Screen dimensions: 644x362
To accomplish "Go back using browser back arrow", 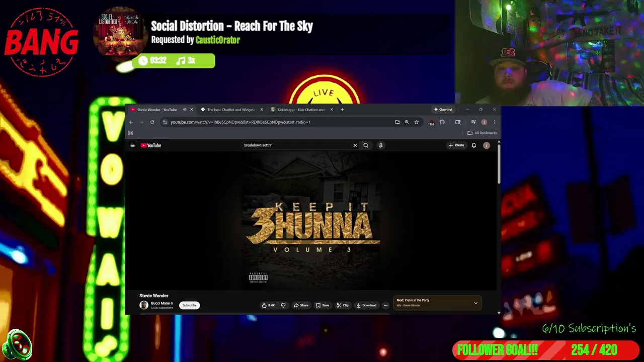I will [131, 122].
